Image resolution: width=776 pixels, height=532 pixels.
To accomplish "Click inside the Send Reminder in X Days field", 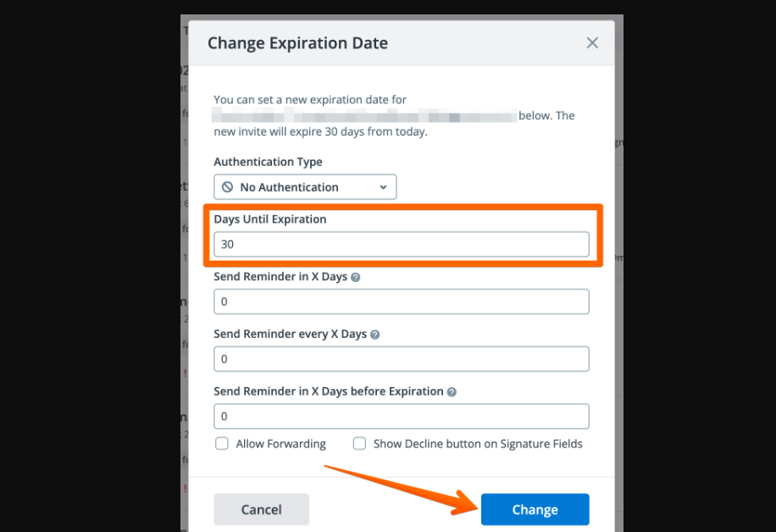I will click(401, 301).
